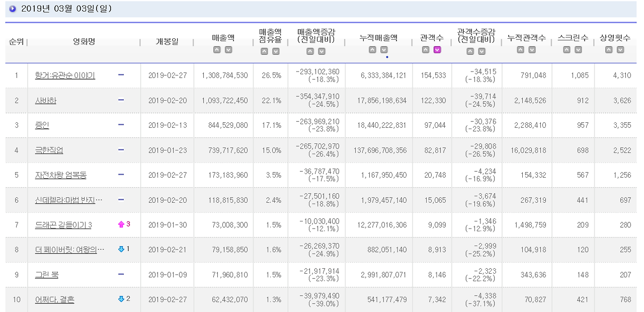The height and width of the screenshot is (312, 644).
Task: Sort 매출액 점유율 ascending with up arrow
Action: point(264,51)
